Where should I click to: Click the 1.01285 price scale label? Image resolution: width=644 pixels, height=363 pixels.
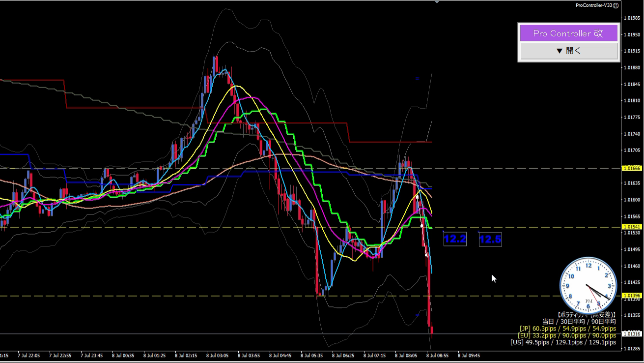point(632,348)
